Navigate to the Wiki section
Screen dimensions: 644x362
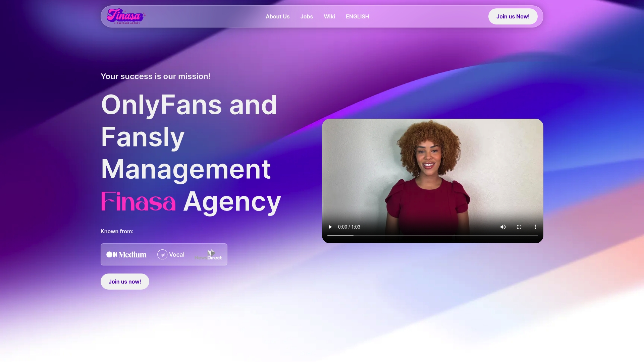pos(329,16)
